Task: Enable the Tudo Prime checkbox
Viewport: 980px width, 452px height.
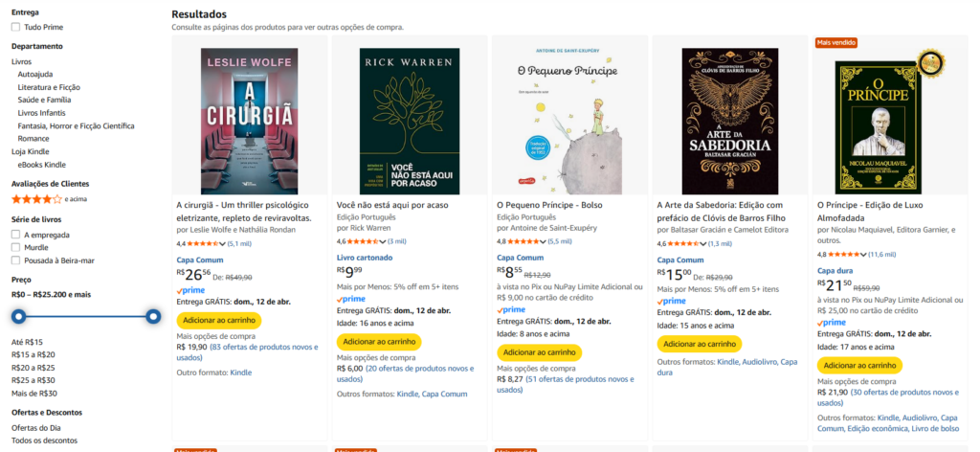Action: point(15,27)
